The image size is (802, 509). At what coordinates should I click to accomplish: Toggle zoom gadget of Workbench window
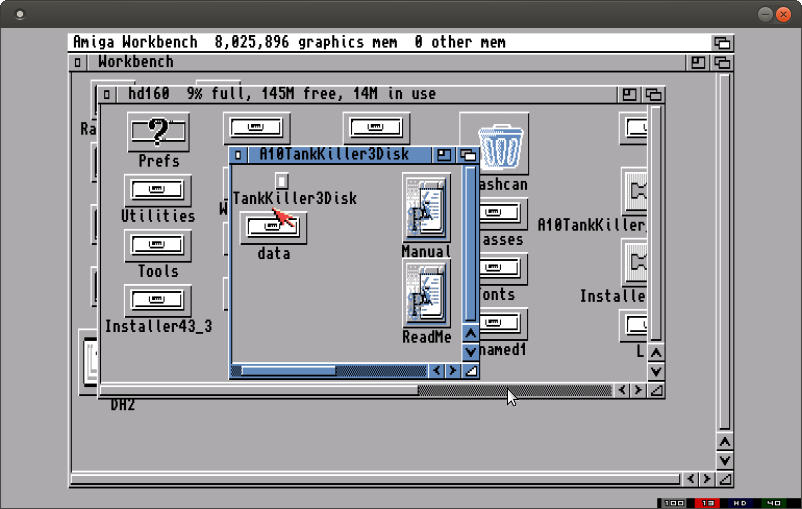click(x=699, y=62)
